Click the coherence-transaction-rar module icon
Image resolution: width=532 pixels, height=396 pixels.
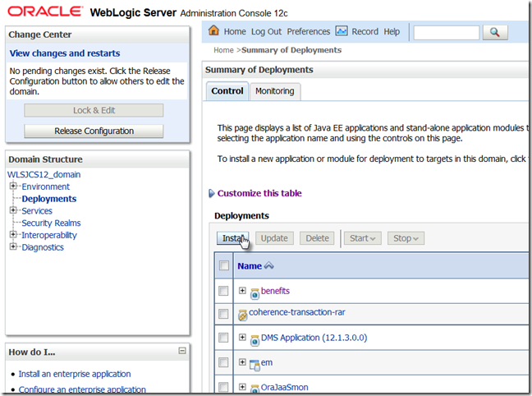pos(243,314)
